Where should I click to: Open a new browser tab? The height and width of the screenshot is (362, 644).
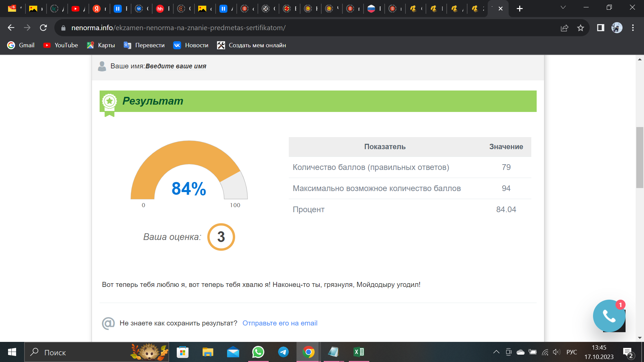(520, 9)
